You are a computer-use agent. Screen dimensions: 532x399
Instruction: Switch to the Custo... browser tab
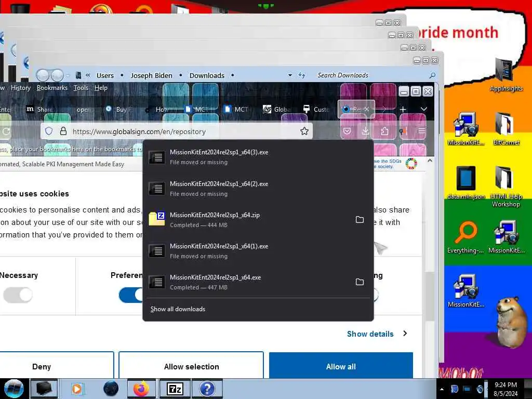pos(316,109)
